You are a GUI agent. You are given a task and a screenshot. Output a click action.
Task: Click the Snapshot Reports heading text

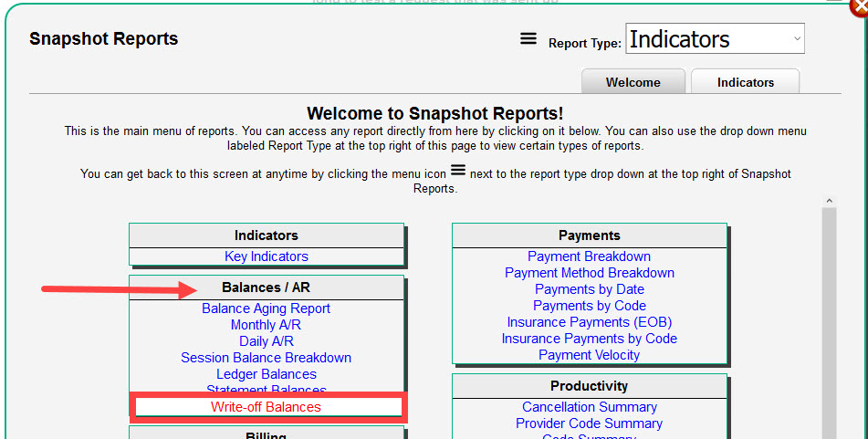tap(103, 38)
